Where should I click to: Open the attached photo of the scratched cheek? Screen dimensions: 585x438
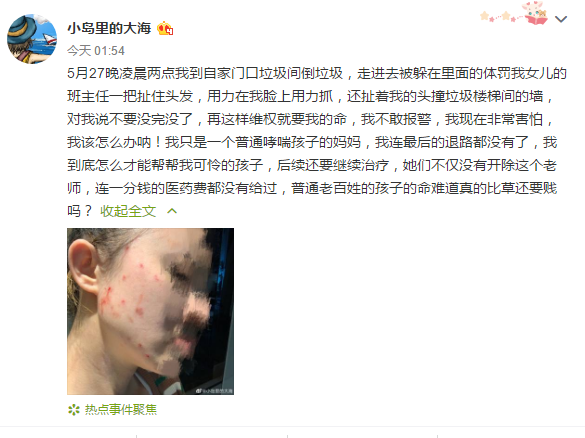150,311
